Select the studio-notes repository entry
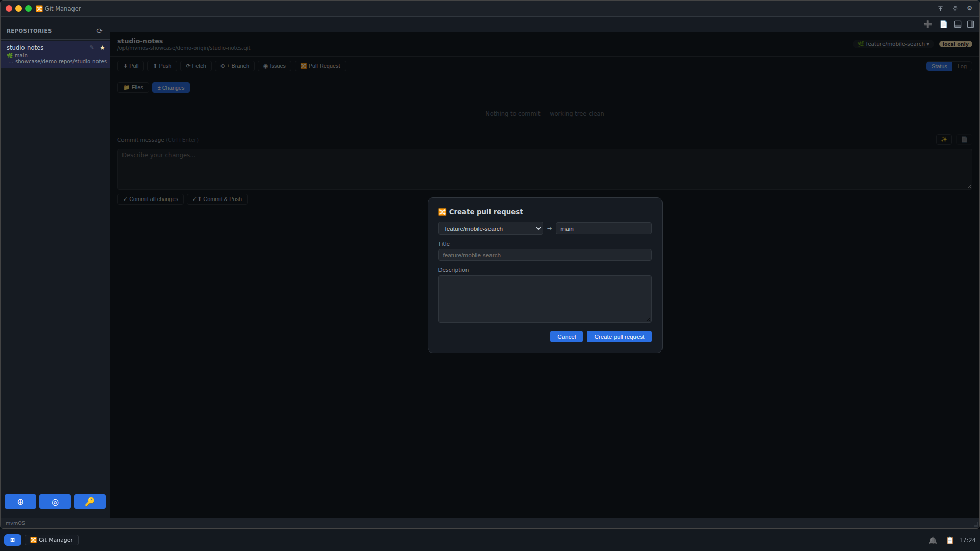The width and height of the screenshot is (980, 551). pos(55,54)
